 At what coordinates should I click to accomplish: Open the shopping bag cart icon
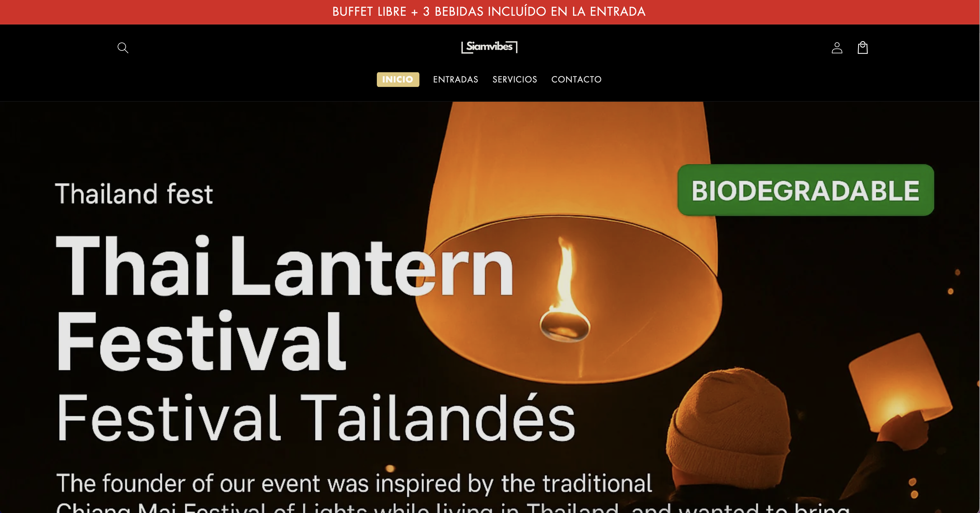862,48
